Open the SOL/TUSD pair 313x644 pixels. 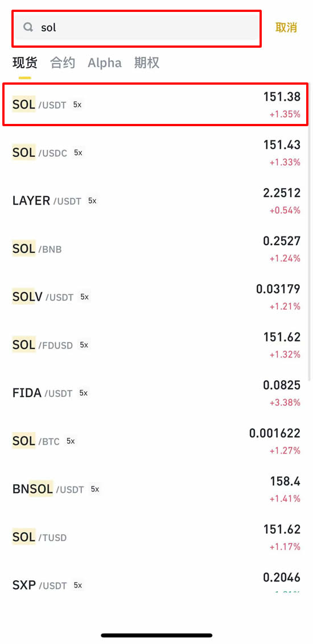coord(156,537)
